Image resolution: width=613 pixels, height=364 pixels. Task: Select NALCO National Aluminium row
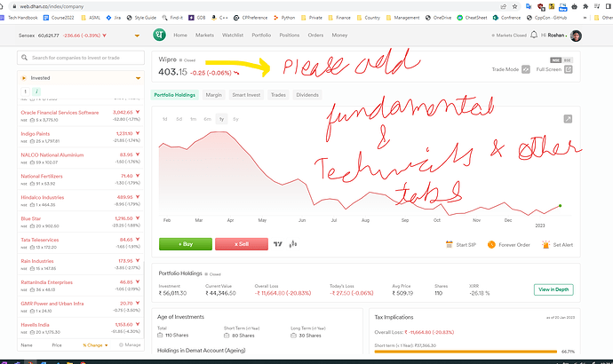point(81,158)
